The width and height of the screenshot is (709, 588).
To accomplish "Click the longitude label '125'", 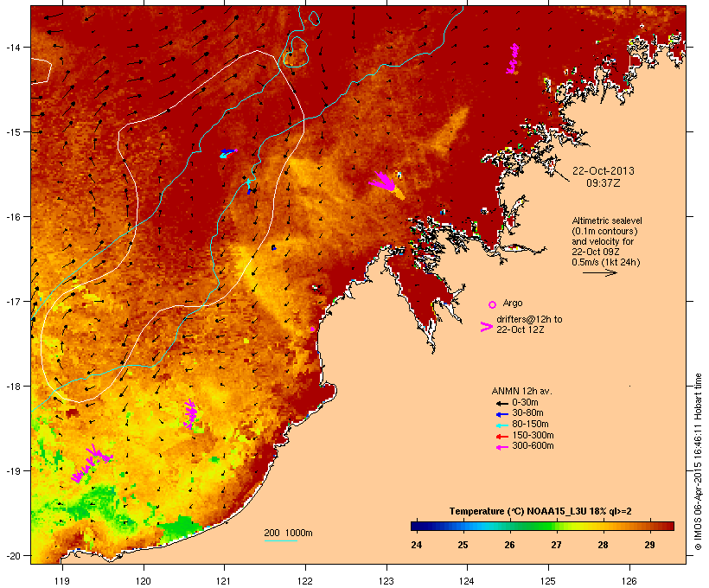I will point(548,581).
